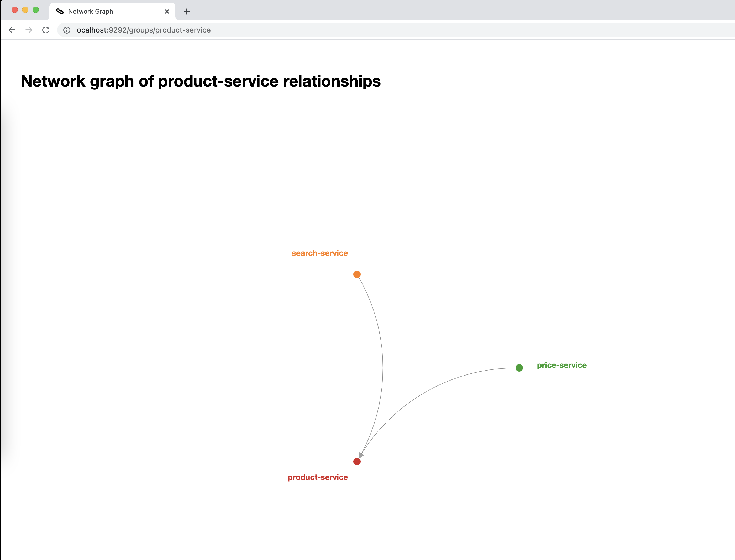Click the browser back arrow
This screenshot has height=560, width=735.
click(12, 30)
